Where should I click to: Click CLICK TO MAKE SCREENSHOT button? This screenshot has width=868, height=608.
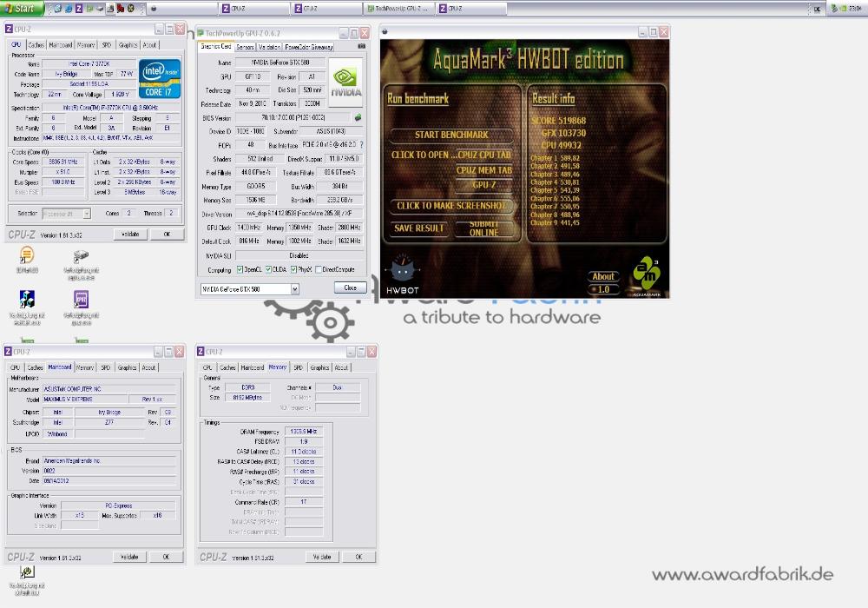[x=451, y=206]
